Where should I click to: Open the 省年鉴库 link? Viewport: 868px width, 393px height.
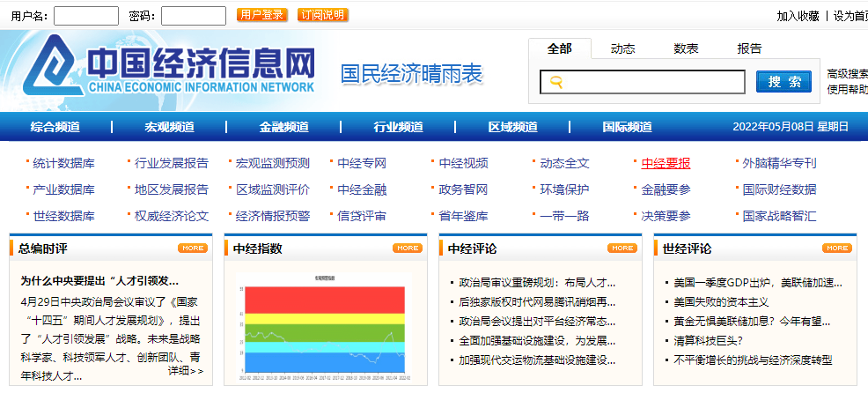tap(463, 216)
